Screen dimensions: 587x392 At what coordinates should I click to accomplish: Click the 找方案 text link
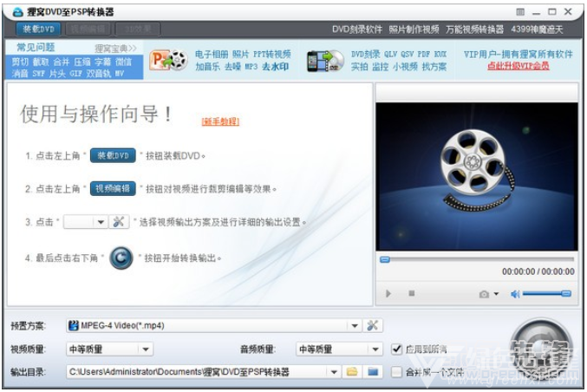click(434, 67)
